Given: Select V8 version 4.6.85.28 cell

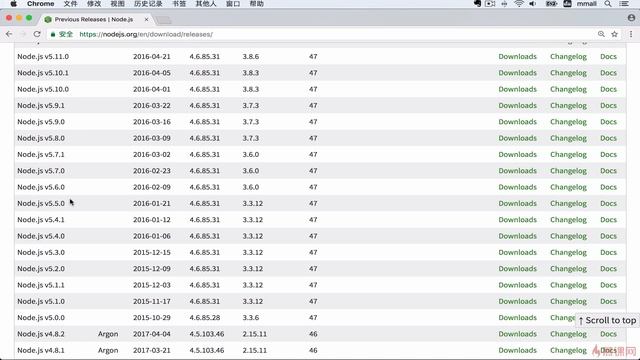Looking at the screenshot, I should [204, 318].
